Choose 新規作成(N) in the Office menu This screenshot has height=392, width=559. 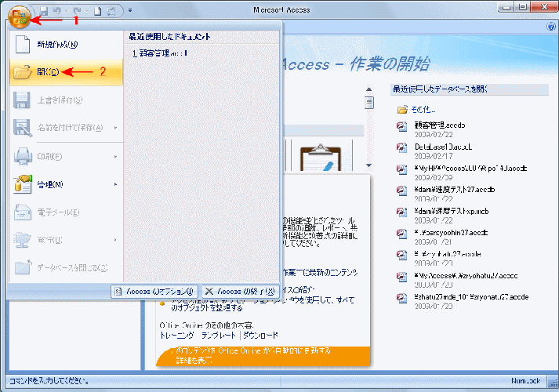click(66, 45)
